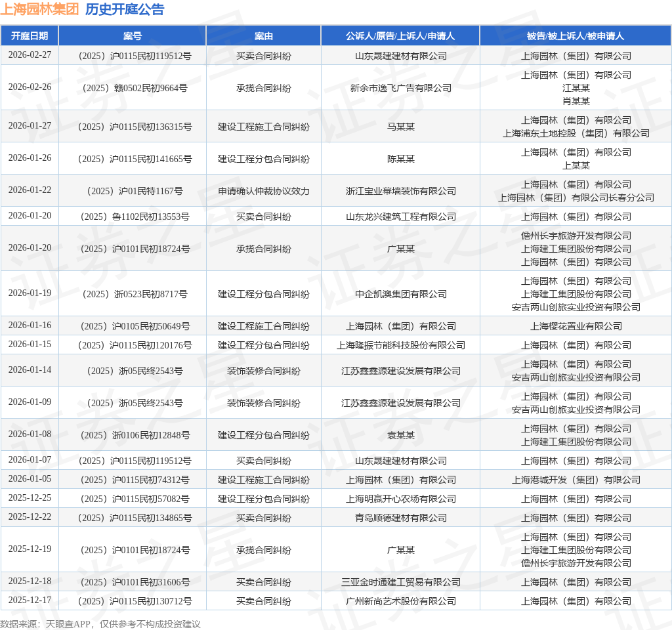Click the date 2026-01-16

[x=30, y=325]
